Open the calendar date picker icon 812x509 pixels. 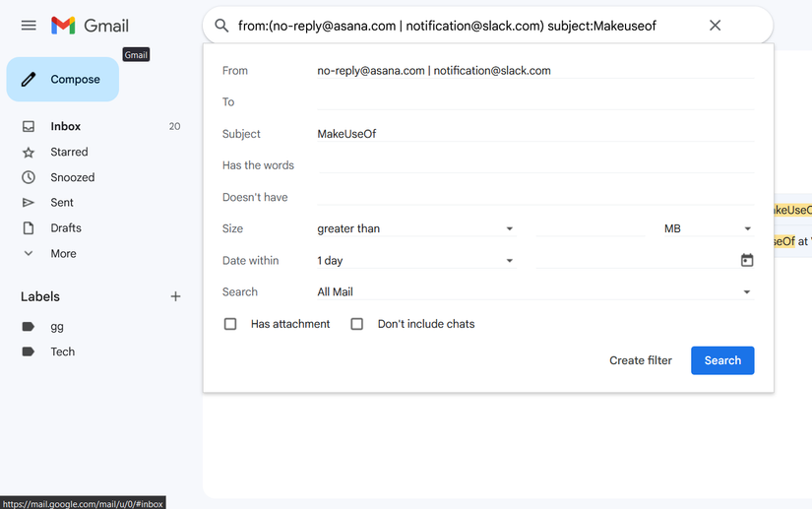[747, 260]
